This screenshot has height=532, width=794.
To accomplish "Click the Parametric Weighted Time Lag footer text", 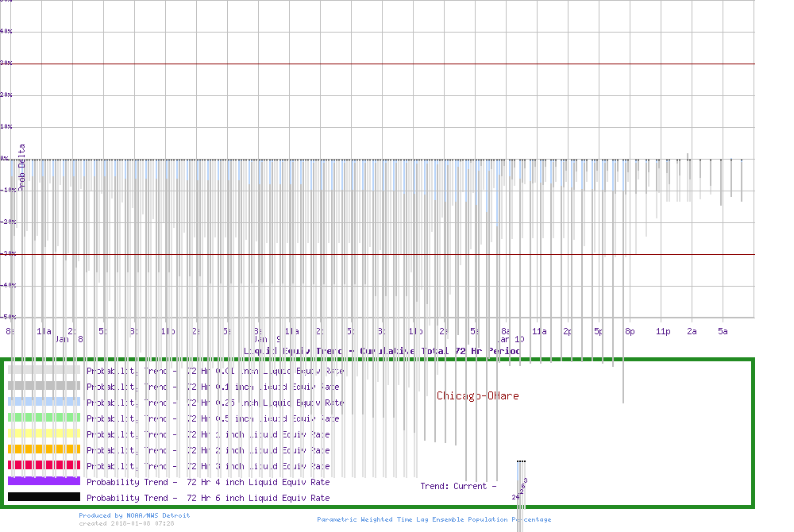I will pyautogui.click(x=434, y=519).
